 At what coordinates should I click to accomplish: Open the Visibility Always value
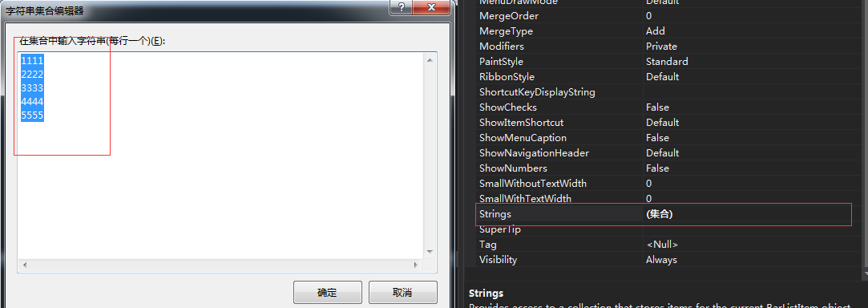click(x=661, y=260)
